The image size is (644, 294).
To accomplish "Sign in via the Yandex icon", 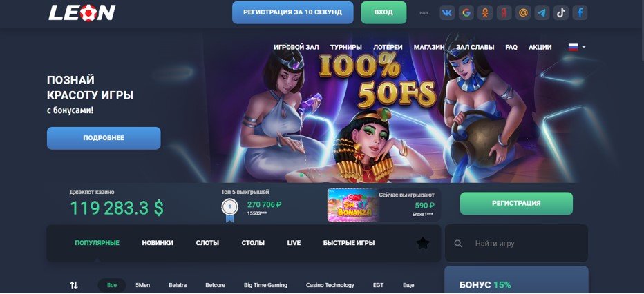I will click(x=504, y=12).
